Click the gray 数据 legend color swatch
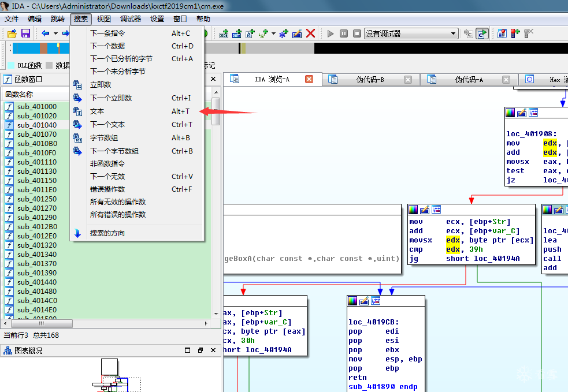This screenshot has width=568, height=392. (x=49, y=65)
